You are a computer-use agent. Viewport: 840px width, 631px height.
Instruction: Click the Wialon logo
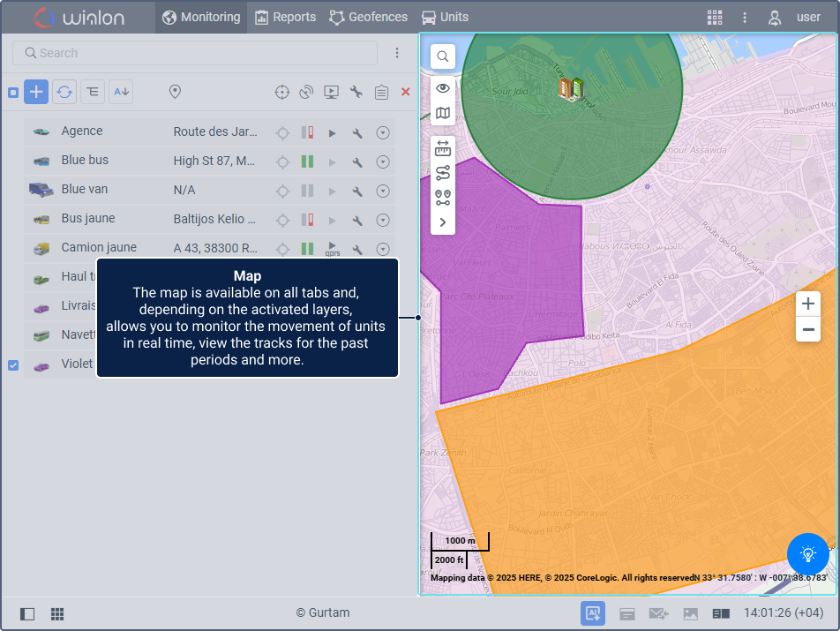(x=79, y=17)
